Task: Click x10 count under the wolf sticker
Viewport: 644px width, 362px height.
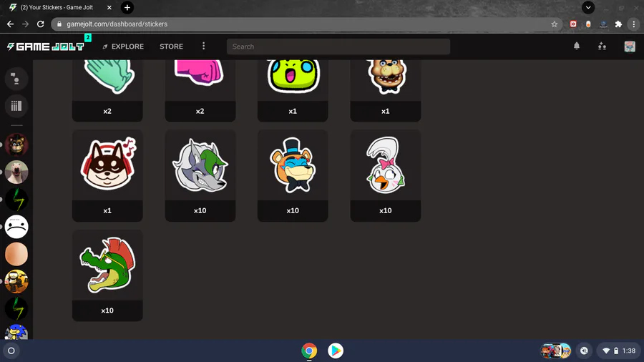Action: click(x=200, y=210)
